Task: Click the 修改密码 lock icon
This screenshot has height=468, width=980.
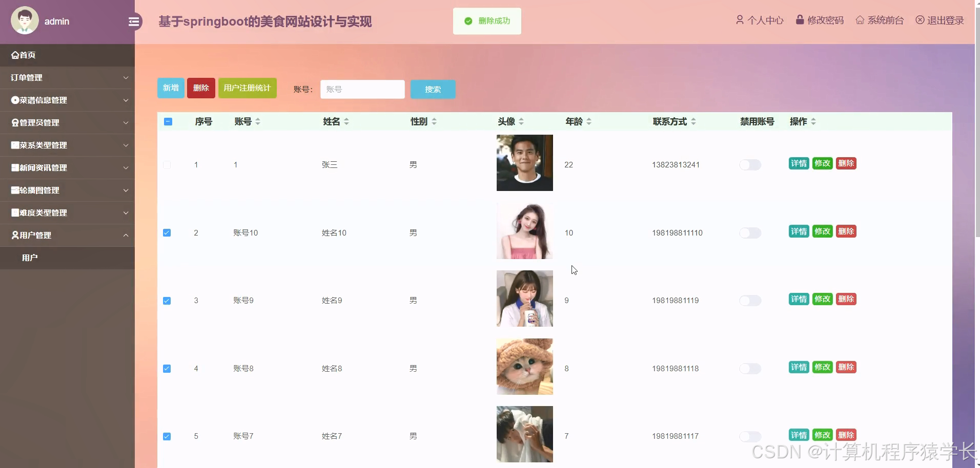Action: tap(800, 19)
